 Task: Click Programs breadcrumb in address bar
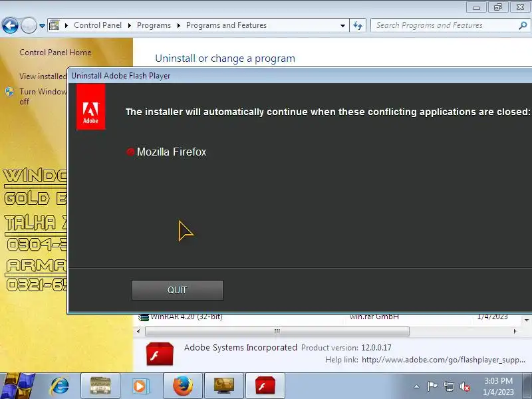coord(154,25)
